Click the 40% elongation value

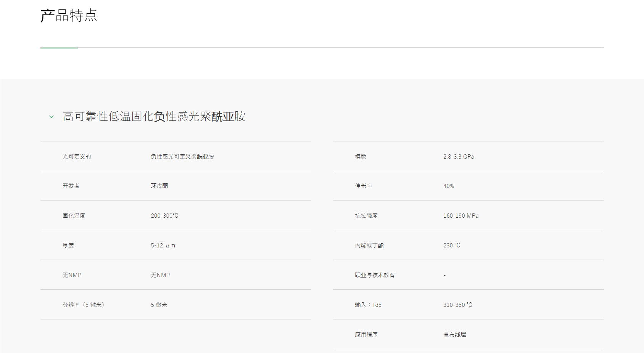[448, 186]
